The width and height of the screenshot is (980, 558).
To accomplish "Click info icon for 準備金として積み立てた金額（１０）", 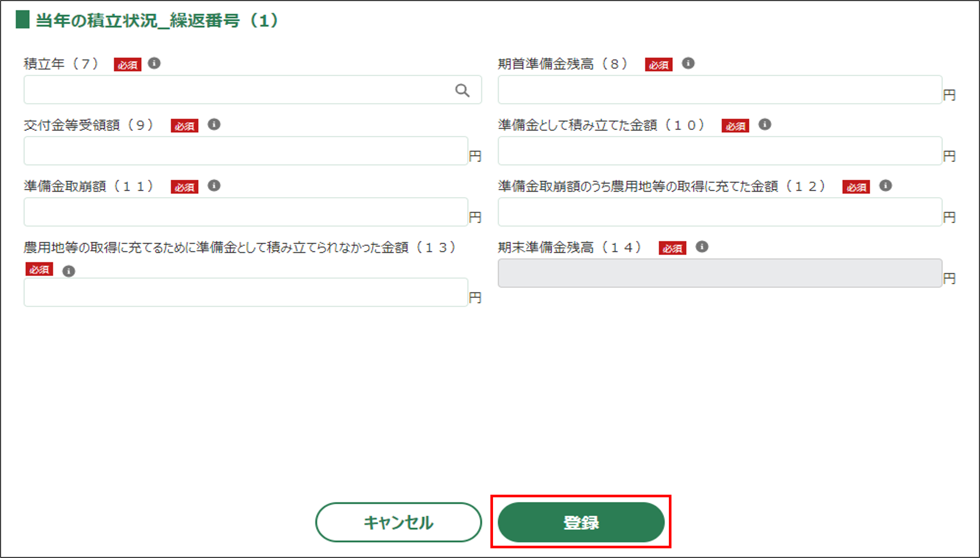I will [765, 125].
